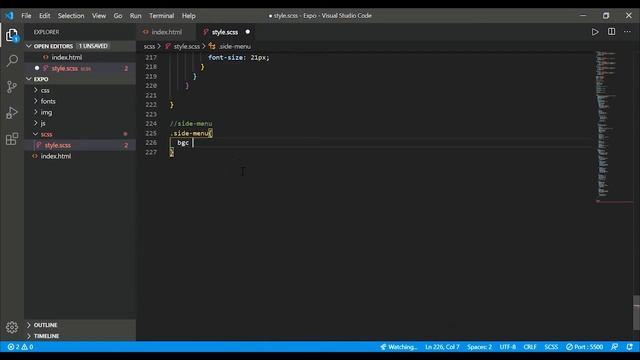The image size is (640, 360).
Task: Click the unsaved dot on style.scss tab
Action: (x=247, y=32)
